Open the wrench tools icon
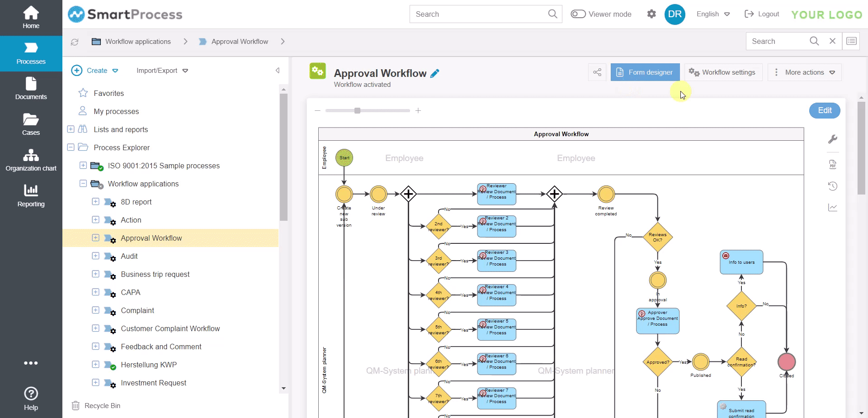This screenshot has height=418, width=868. pos(833,139)
